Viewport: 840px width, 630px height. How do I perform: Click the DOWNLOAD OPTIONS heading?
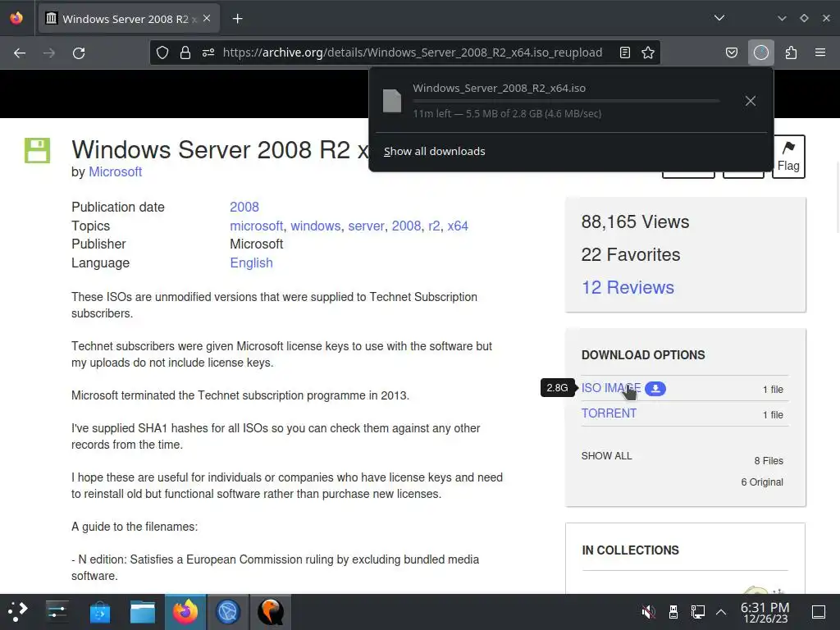click(643, 355)
